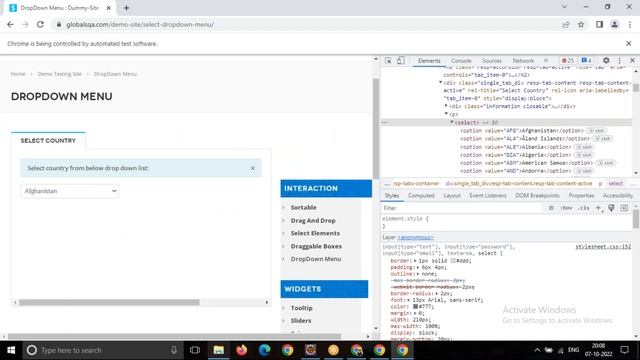Image resolution: width=640 pixels, height=360 pixels.
Task: Click the content horizontal scrollbar thumb
Action: pos(109,302)
